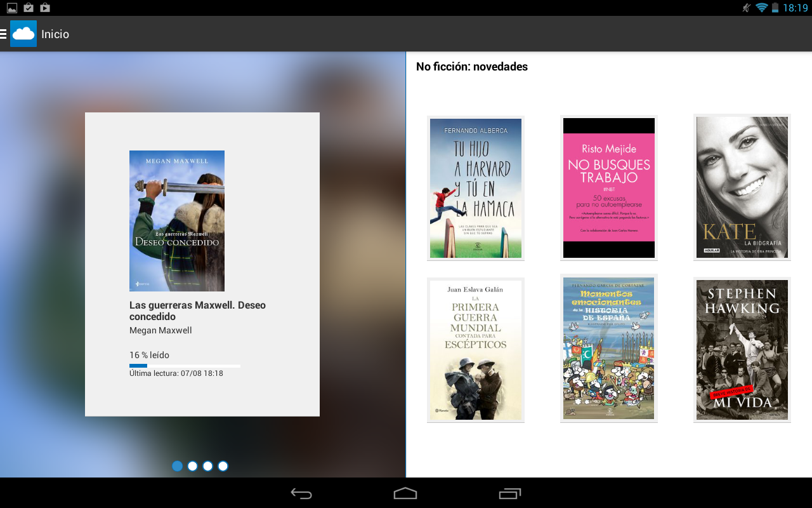Screen dimensions: 812x508
Task: Tap the Wi-Fi status icon
Action: pos(761,8)
